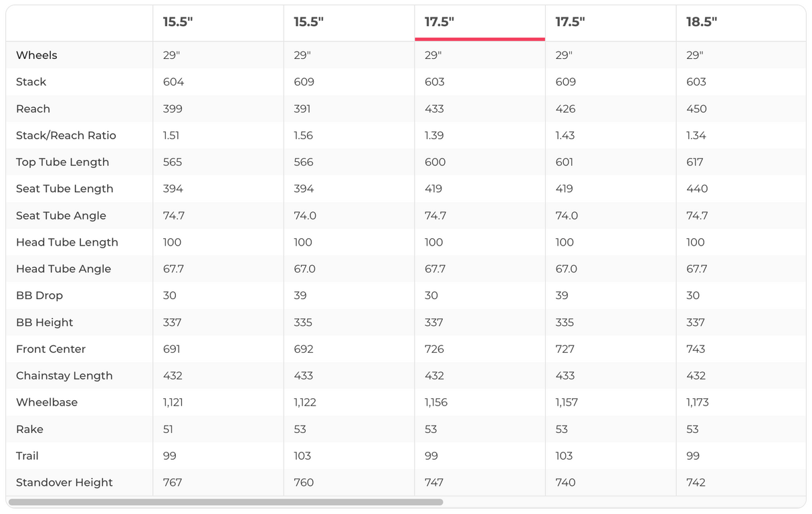Select the 18.5" size column header
Screen dimensions: 812x514
[702, 21]
